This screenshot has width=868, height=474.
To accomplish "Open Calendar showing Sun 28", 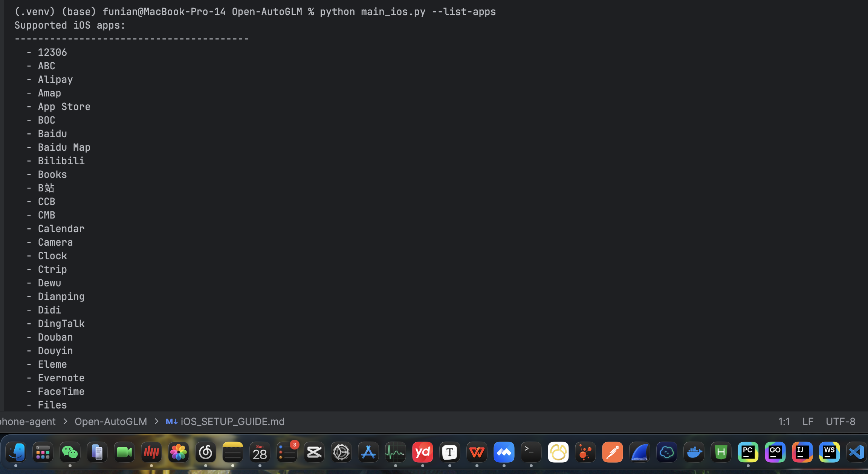I will 260,452.
